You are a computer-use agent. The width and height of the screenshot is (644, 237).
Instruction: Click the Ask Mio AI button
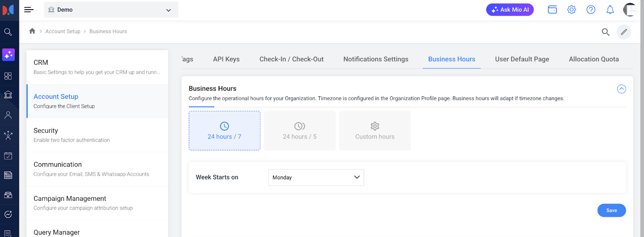(x=510, y=10)
